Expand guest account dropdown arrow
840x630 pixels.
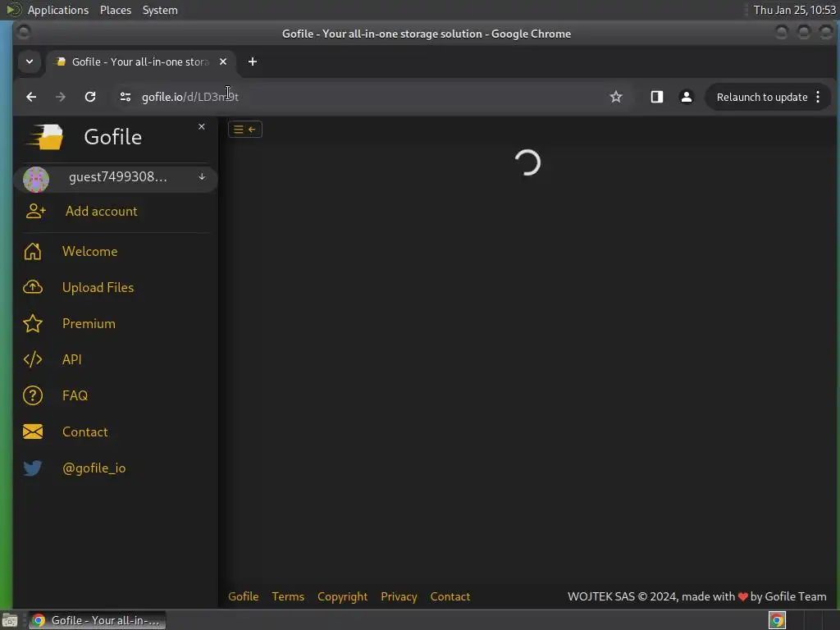tap(202, 176)
